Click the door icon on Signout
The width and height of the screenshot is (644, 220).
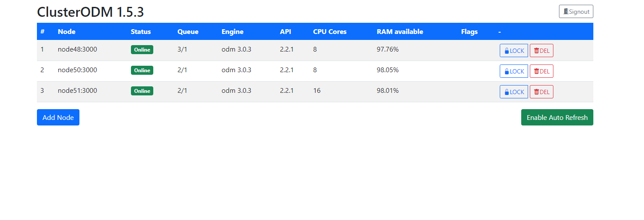pyautogui.click(x=566, y=12)
